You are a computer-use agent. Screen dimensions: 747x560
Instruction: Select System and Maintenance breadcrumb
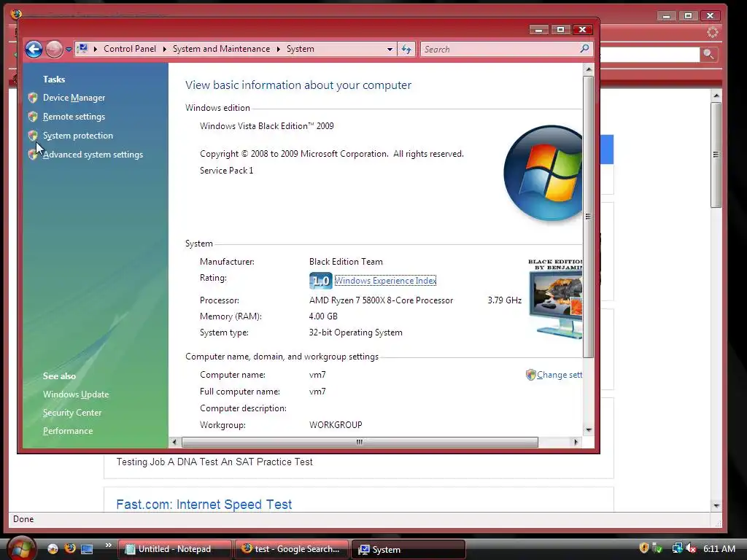(x=221, y=49)
